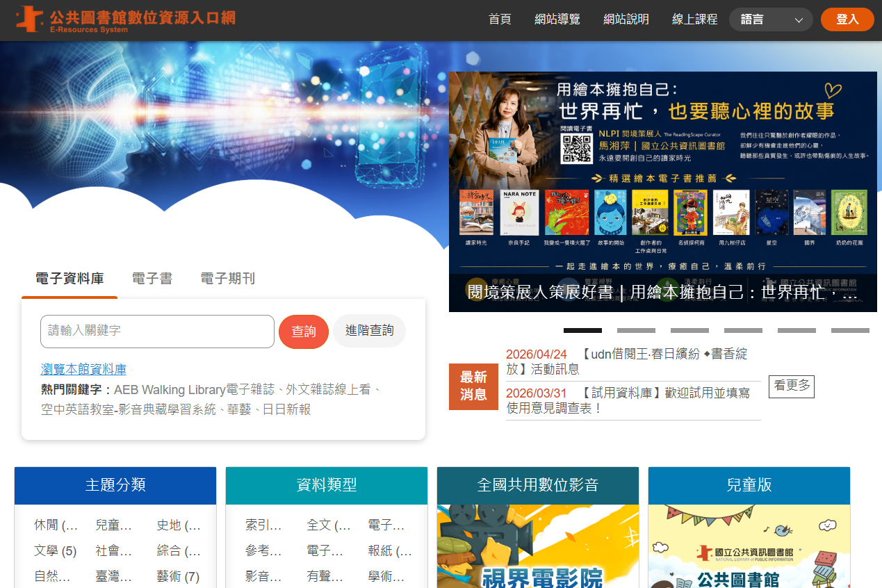The height and width of the screenshot is (588, 882).
Task: Open the 網站導覽 menu item
Action: coord(557,19)
